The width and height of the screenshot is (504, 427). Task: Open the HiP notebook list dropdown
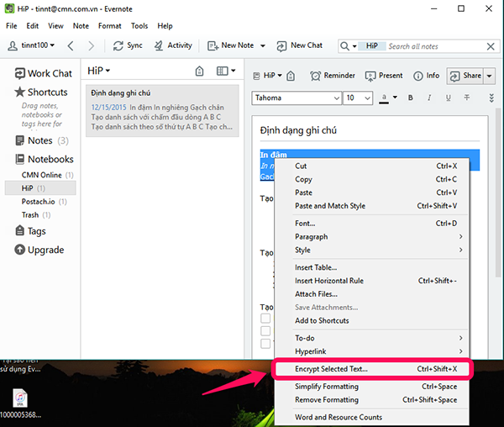click(98, 71)
